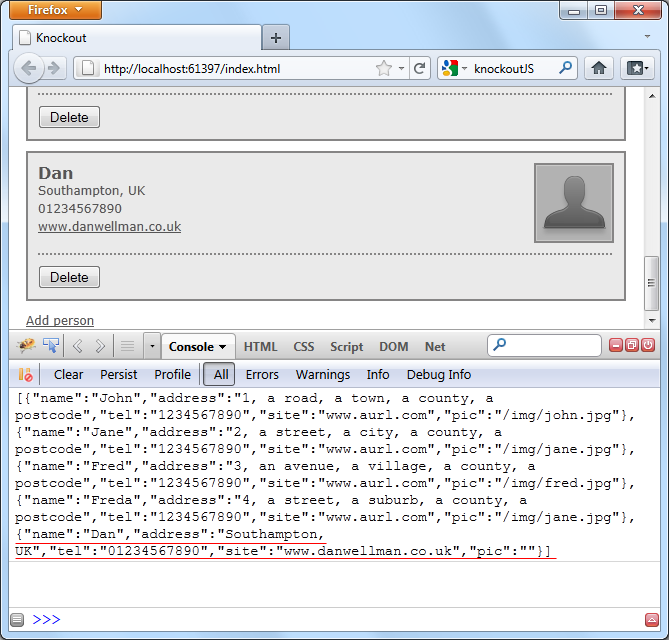Toggle Persist console option
Viewport: 669px width, 640px height.
click(x=119, y=375)
